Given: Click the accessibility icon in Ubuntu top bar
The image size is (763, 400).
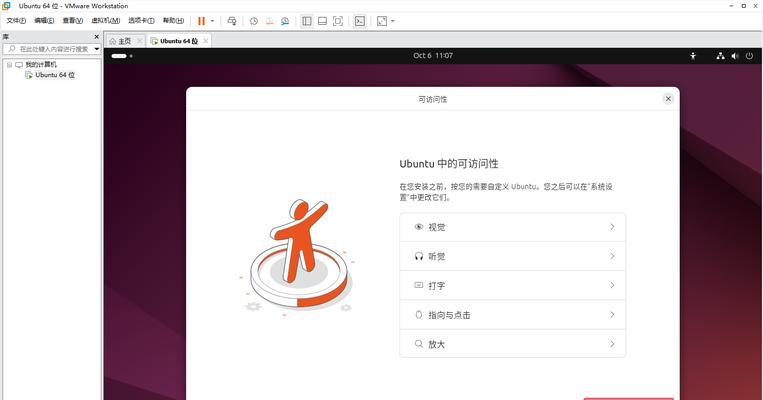Looking at the screenshot, I should point(693,56).
